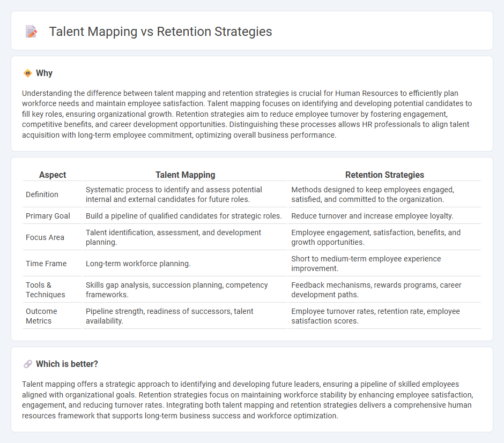Screen dimensions: 504x443
Task: Click the Why section heading
Action: [45, 73]
